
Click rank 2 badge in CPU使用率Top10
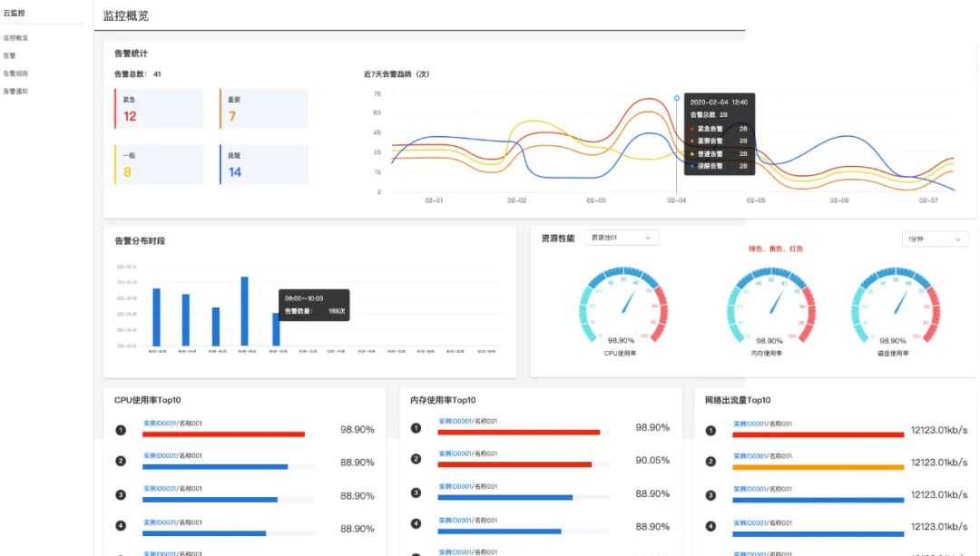(121, 461)
